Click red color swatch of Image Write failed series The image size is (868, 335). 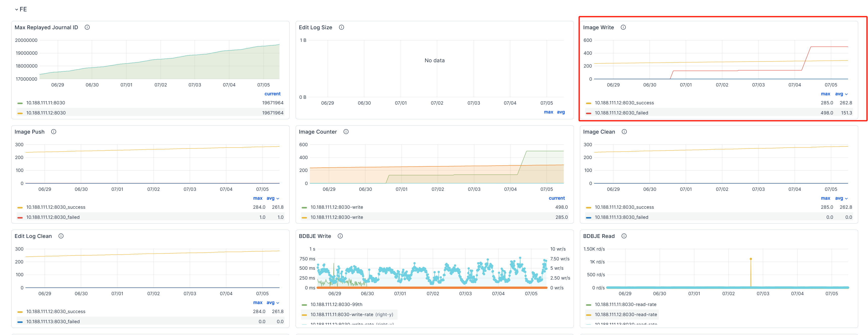pos(588,113)
